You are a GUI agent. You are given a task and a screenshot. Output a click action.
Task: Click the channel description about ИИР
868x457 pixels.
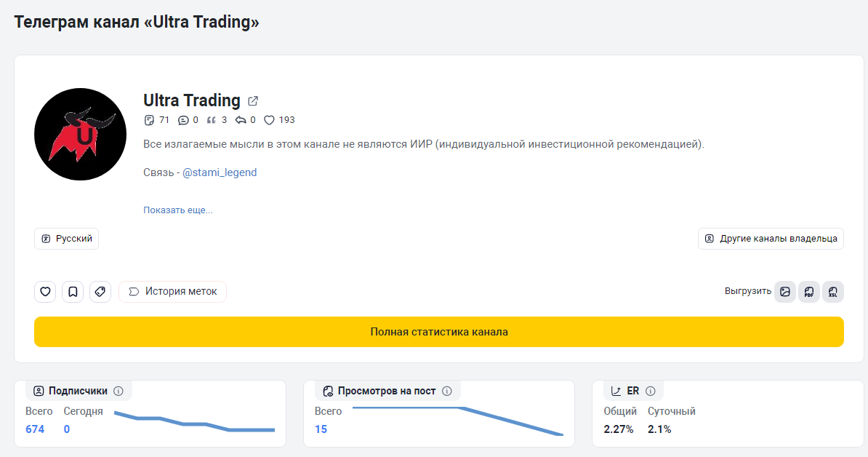tap(424, 144)
